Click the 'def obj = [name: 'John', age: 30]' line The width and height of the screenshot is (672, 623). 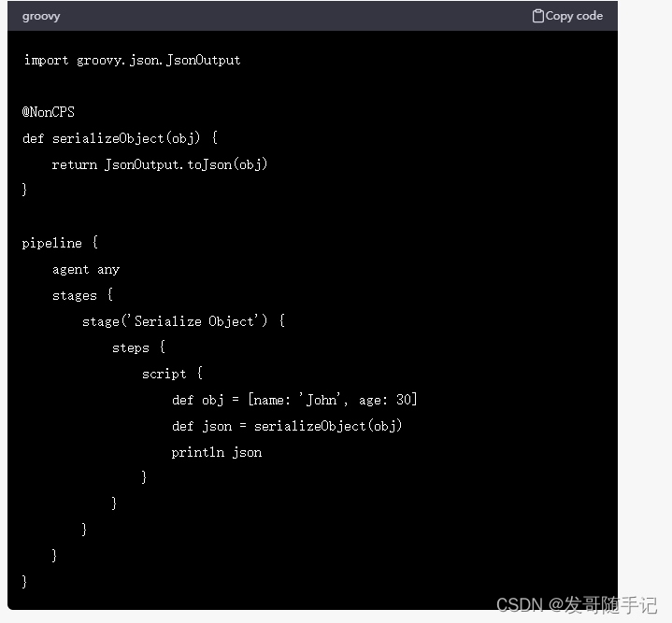click(294, 400)
